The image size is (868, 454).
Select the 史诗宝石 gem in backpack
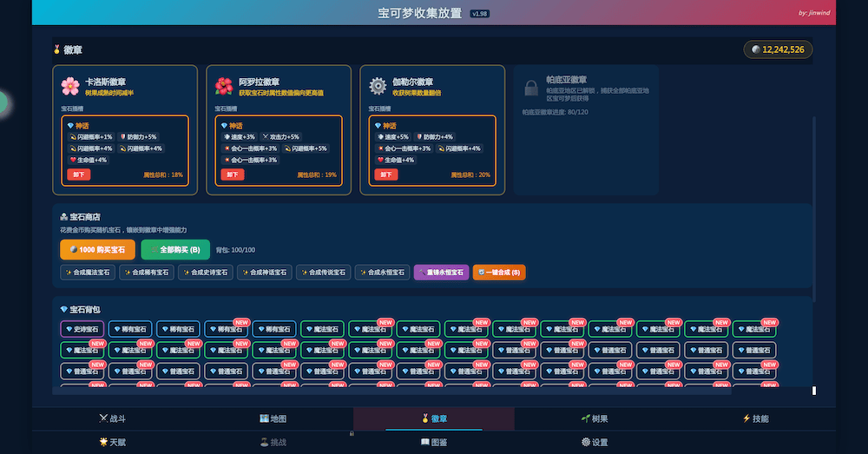point(82,329)
